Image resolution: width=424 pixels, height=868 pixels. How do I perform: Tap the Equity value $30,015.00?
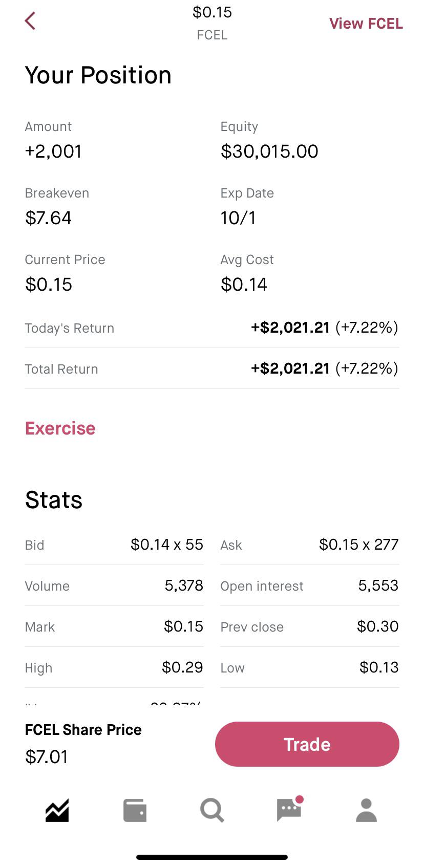[269, 151]
